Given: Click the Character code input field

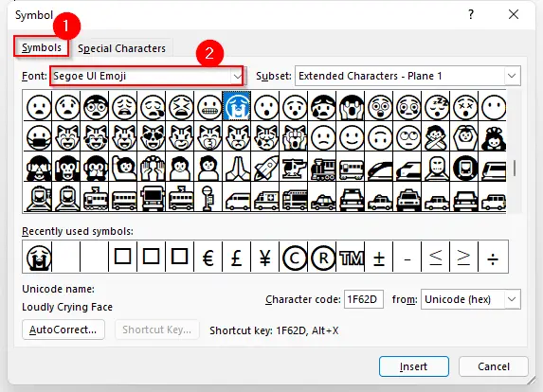Looking at the screenshot, I should pyautogui.click(x=363, y=299).
